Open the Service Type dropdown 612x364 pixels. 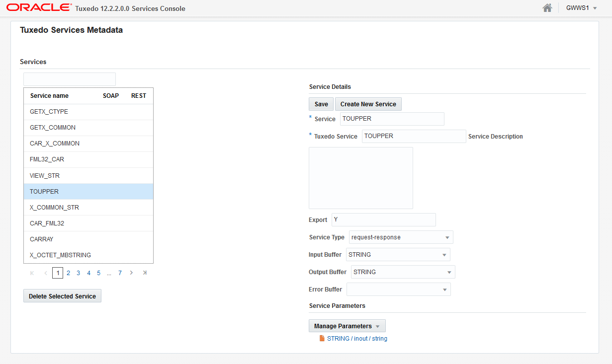401,237
